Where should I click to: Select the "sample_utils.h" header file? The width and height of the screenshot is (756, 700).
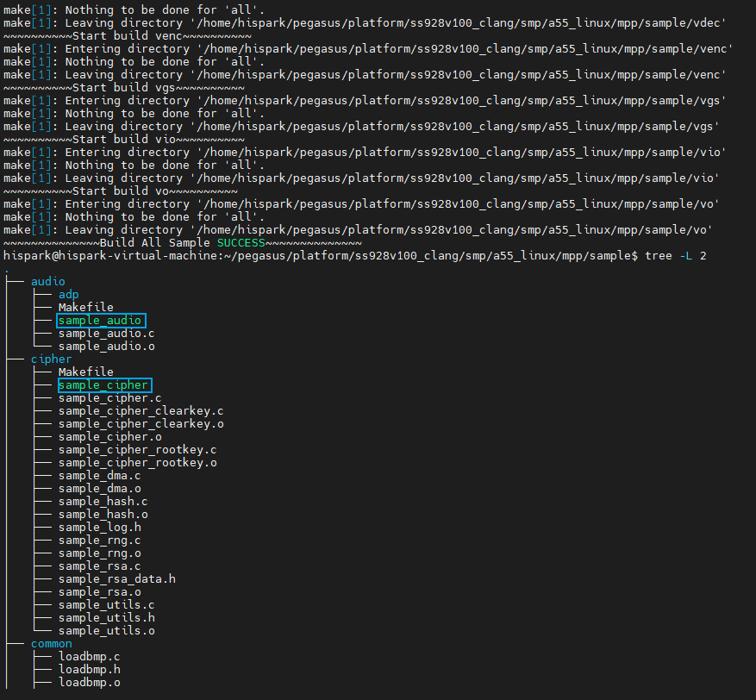point(107,618)
